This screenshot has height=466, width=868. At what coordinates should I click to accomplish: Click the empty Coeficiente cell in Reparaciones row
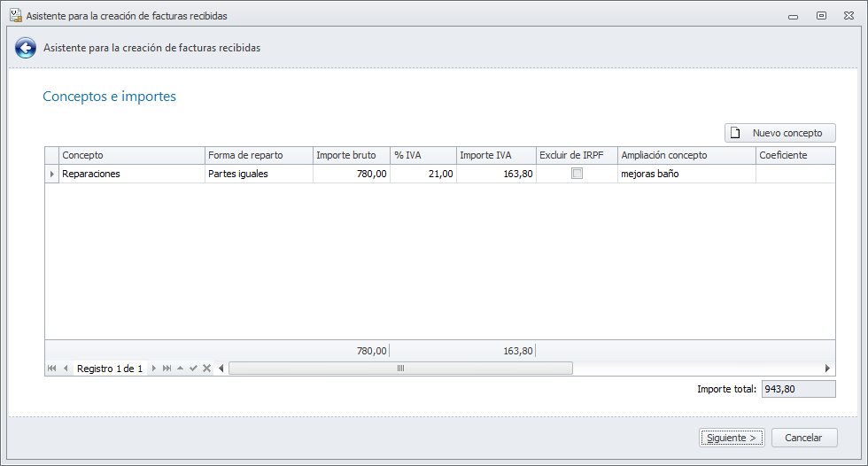click(795, 174)
